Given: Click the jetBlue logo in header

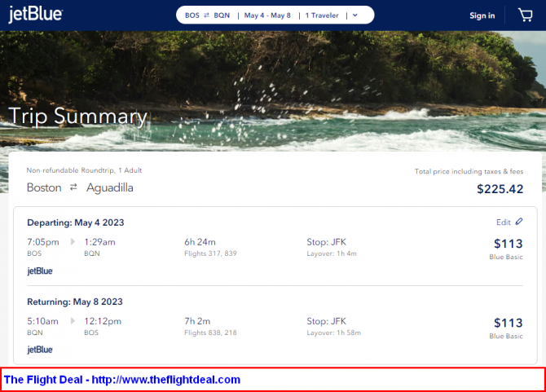Looking at the screenshot, I should tap(36, 15).
